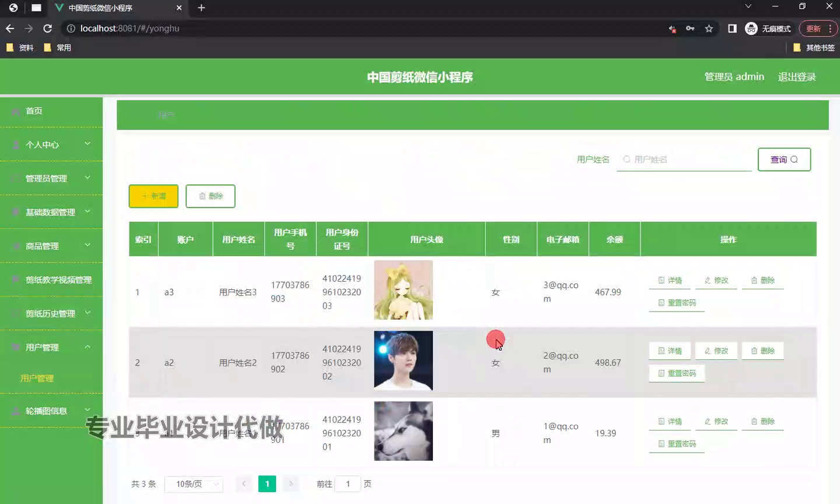
Task: Click the address bar URL
Action: 129,29
